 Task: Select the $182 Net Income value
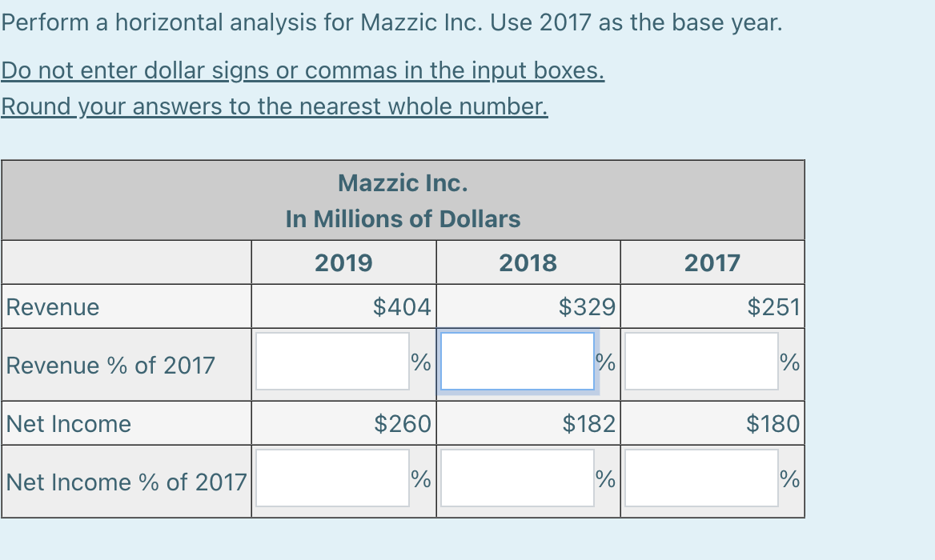[x=588, y=424]
